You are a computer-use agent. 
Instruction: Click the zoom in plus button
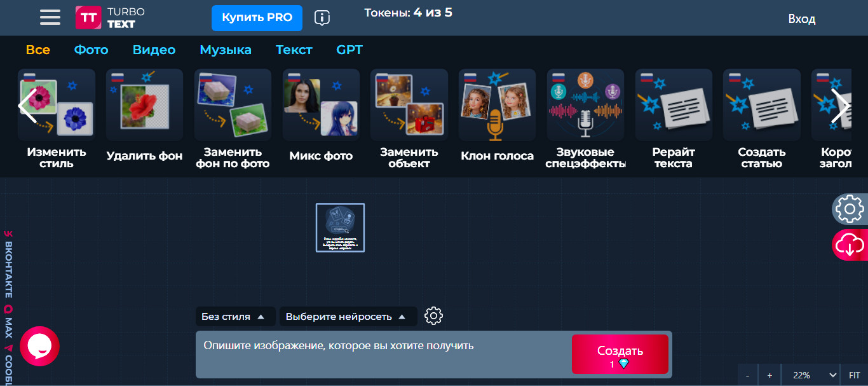[x=770, y=375]
